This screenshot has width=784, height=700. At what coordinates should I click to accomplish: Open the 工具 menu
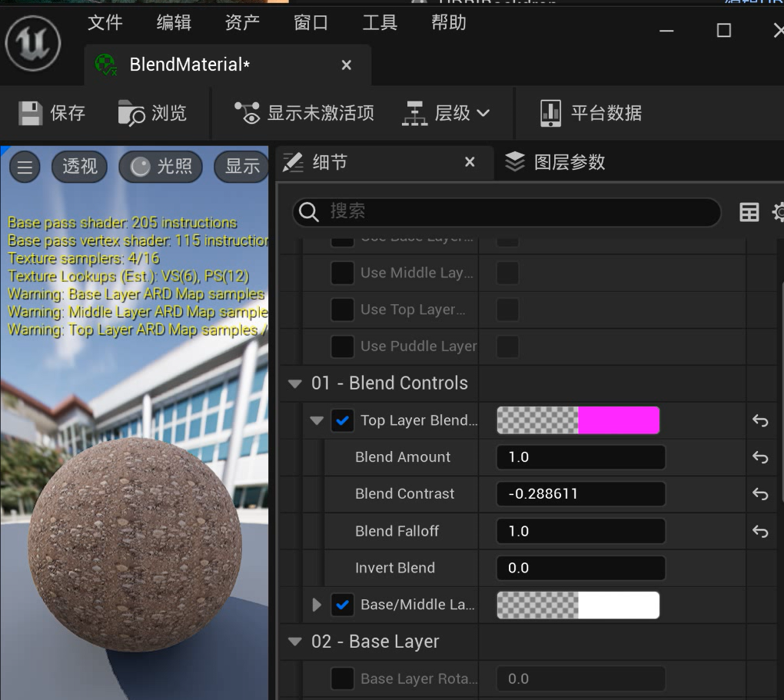[380, 22]
